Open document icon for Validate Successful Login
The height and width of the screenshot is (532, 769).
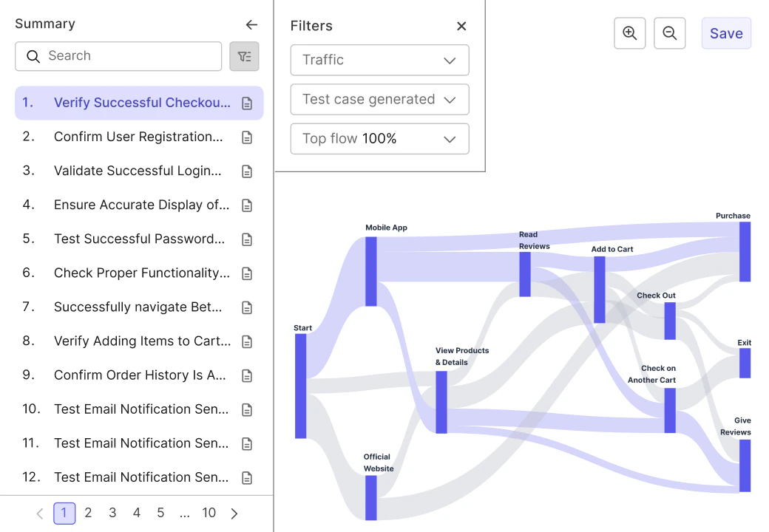248,171
